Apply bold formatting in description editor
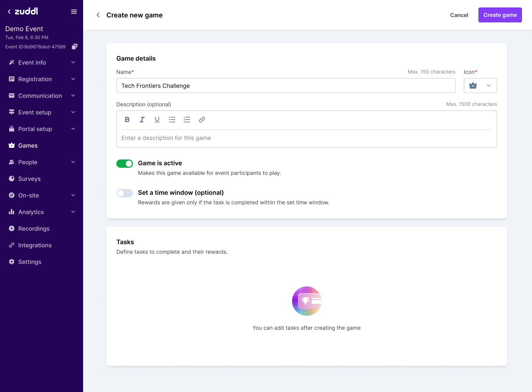This screenshot has height=392, width=532. (x=127, y=120)
